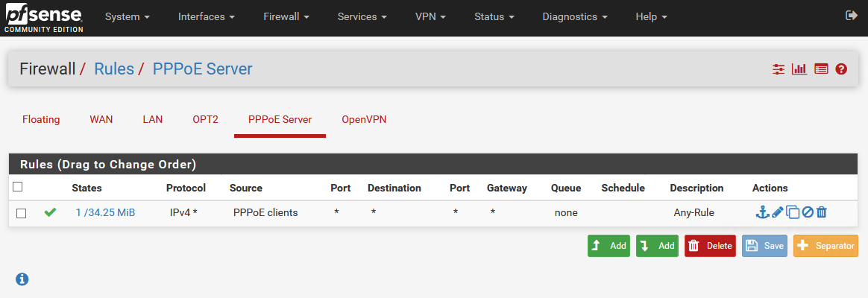The width and height of the screenshot is (868, 298).
Task: Open firewall logs list icon
Action: [821, 69]
